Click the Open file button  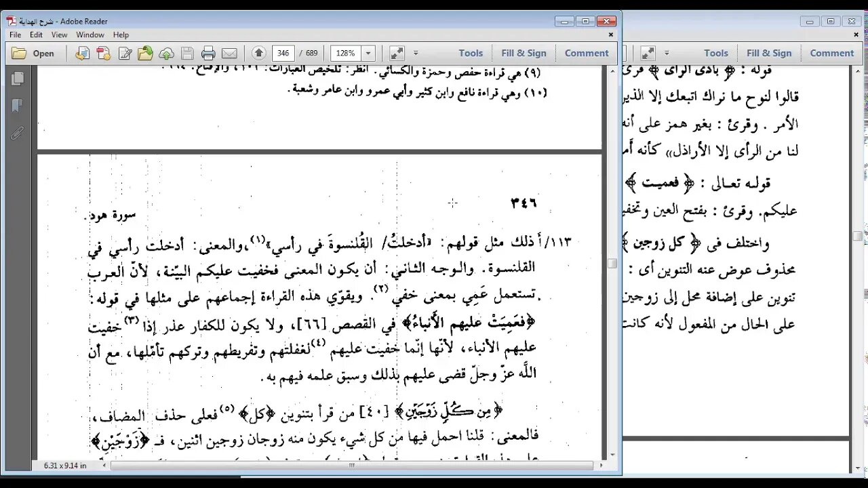[33, 54]
